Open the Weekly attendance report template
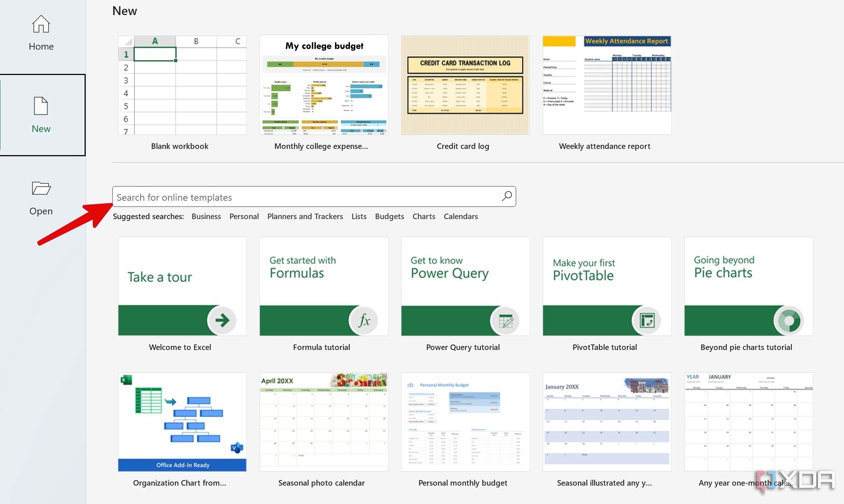Viewport: 844px width, 504px height. 606,85
